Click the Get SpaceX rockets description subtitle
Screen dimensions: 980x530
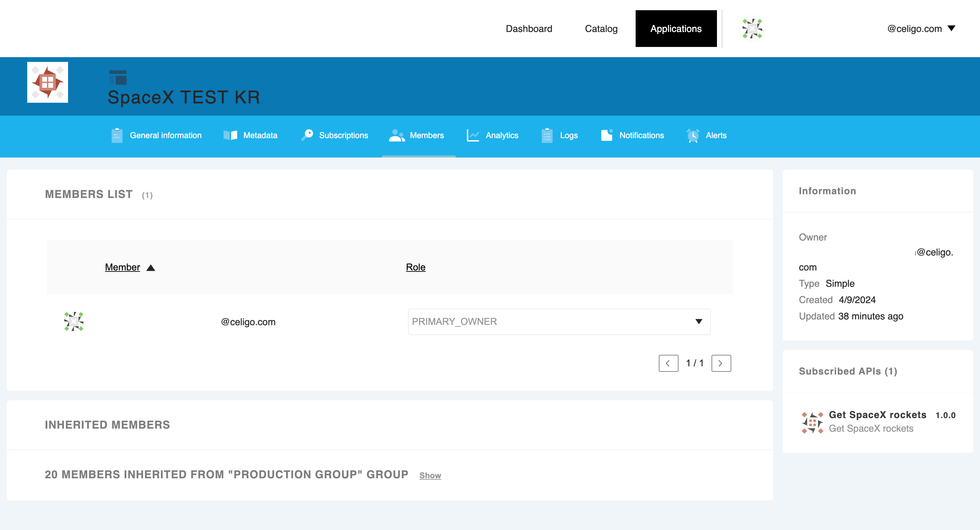coord(871,429)
